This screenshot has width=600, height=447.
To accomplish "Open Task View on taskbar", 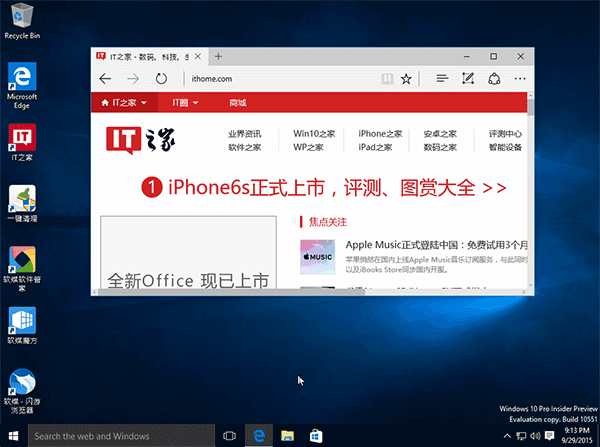I will coord(229,436).
